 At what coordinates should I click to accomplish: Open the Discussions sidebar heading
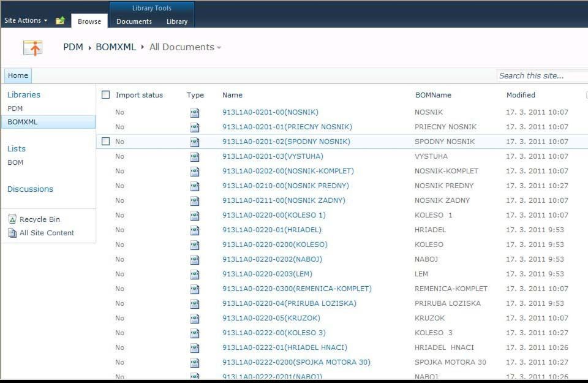(x=31, y=189)
